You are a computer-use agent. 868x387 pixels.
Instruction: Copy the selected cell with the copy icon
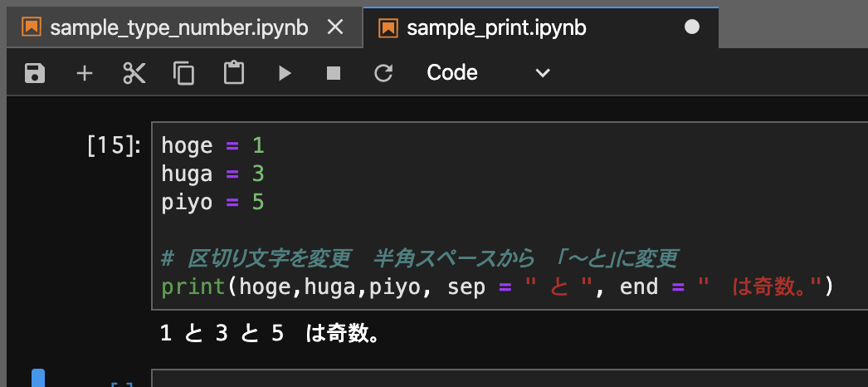click(x=183, y=73)
